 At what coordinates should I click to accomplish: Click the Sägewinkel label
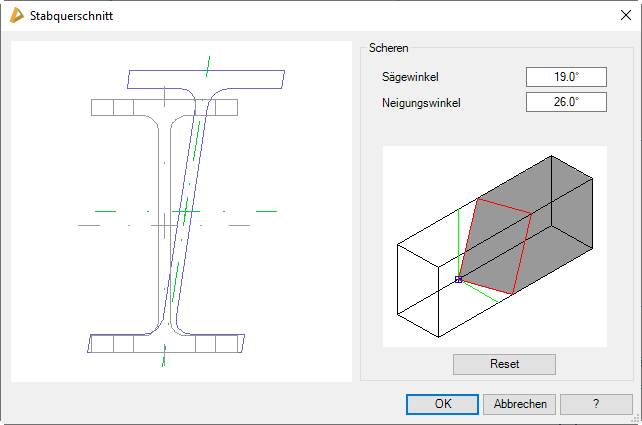tap(410, 77)
